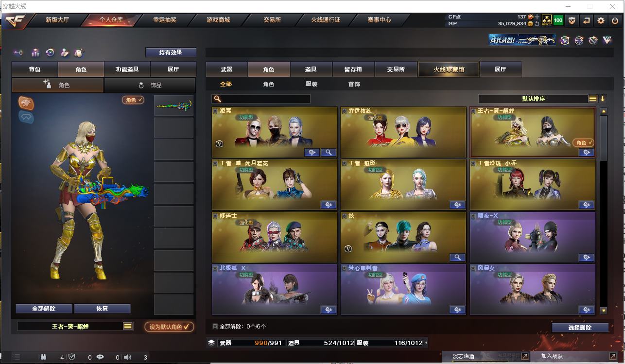The width and height of the screenshot is (625, 364).
Task: Click the sparkle shield icon beside the banner
Action: tap(593, 40)
